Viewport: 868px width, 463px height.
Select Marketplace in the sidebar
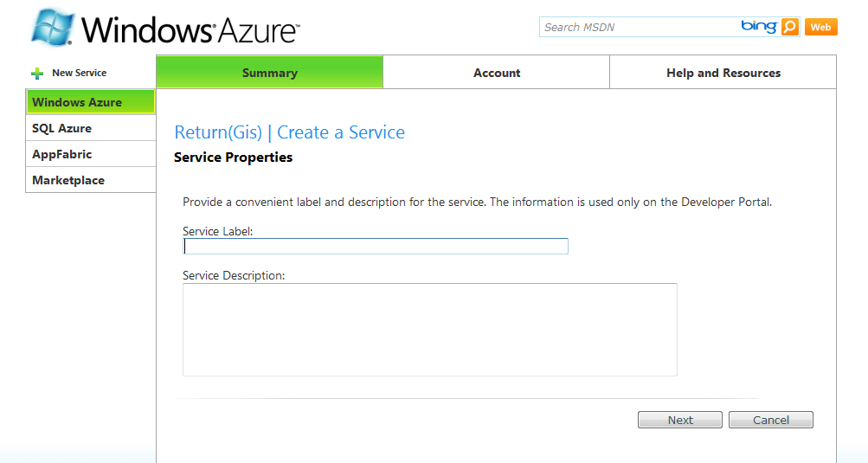pyautogui.click(x=90, y=180)
